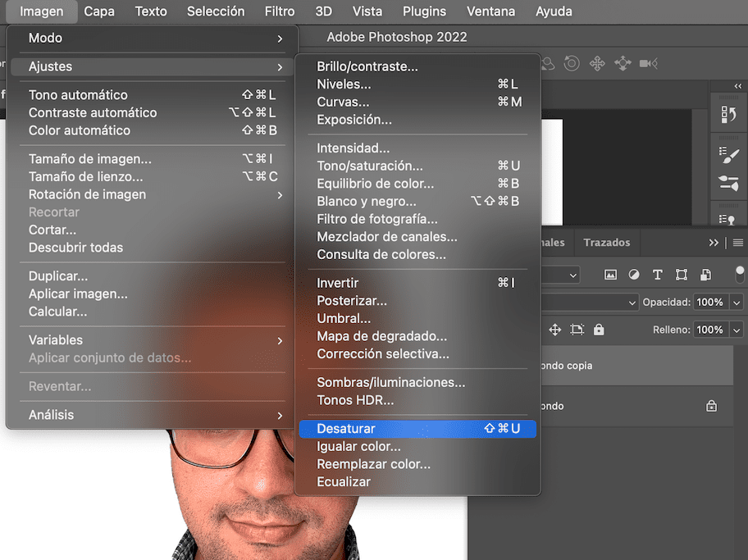Open the Adjustments sliders panel icon

[x=728, y=183]
